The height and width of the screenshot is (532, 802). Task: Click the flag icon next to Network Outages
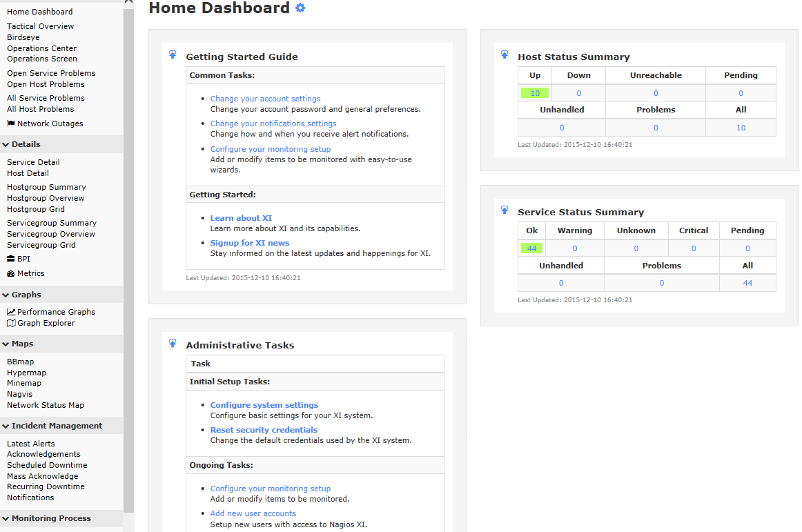pyautogui.click(x=11, y=124)
